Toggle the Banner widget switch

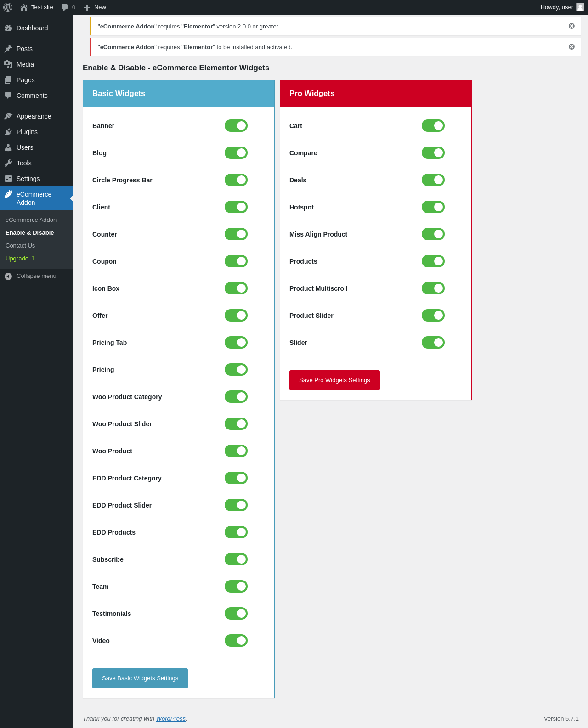coord(236,126)
